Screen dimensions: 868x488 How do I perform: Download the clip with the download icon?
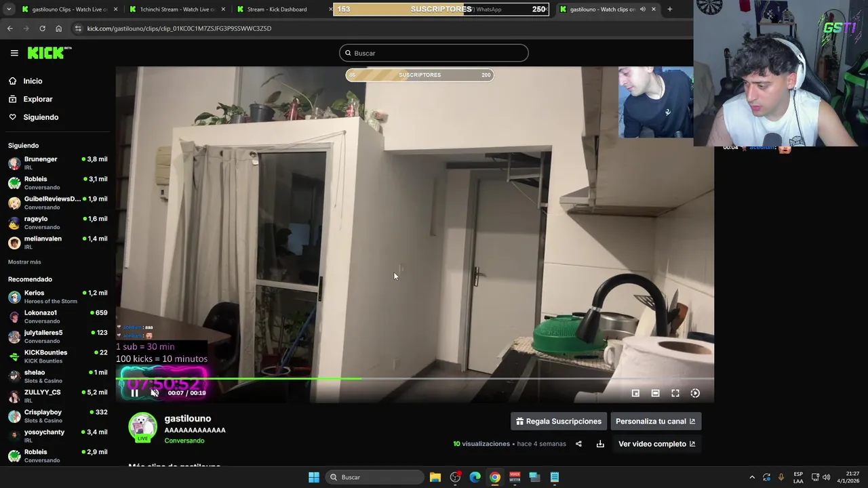(x=600, y=444)
